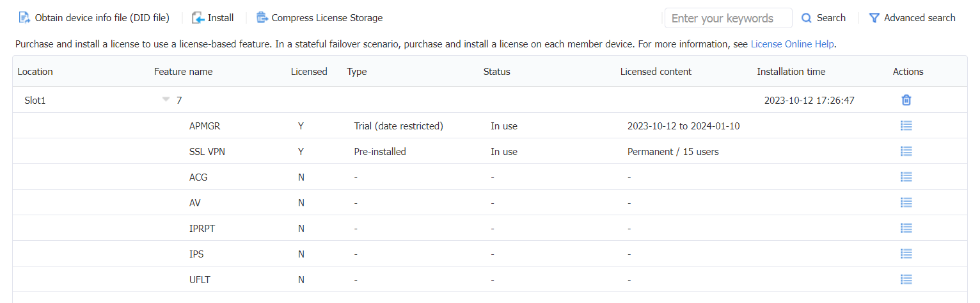Click the Status column header
The height and width of the screenshot is (303, 980).
497,72
